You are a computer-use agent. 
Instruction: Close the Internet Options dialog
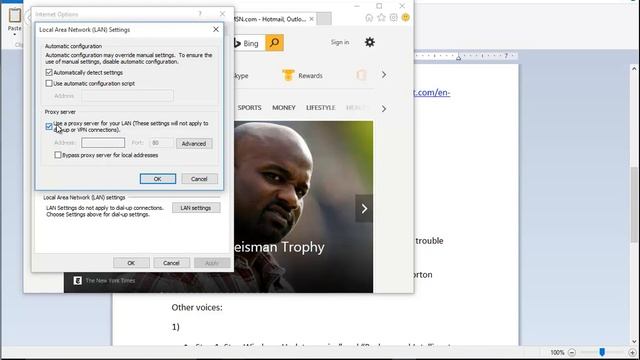point(222,14)
